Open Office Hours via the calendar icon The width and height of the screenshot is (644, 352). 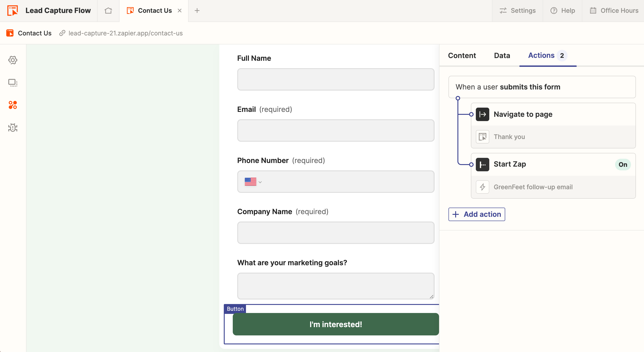pos(593,11)
